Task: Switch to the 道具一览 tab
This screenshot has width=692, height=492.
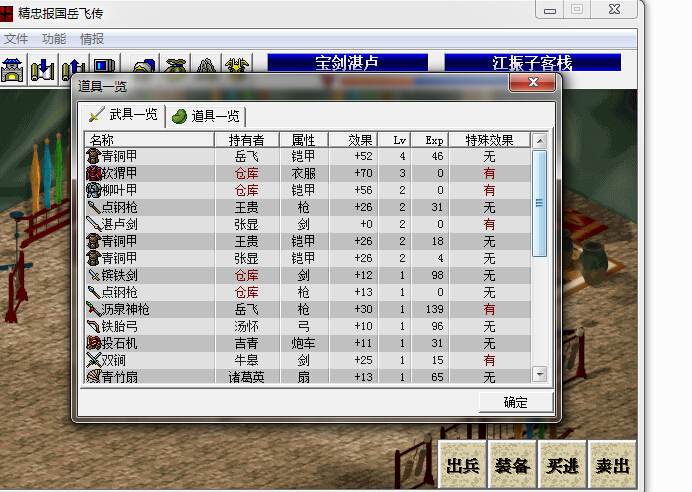Action: (x=206, y=116)
